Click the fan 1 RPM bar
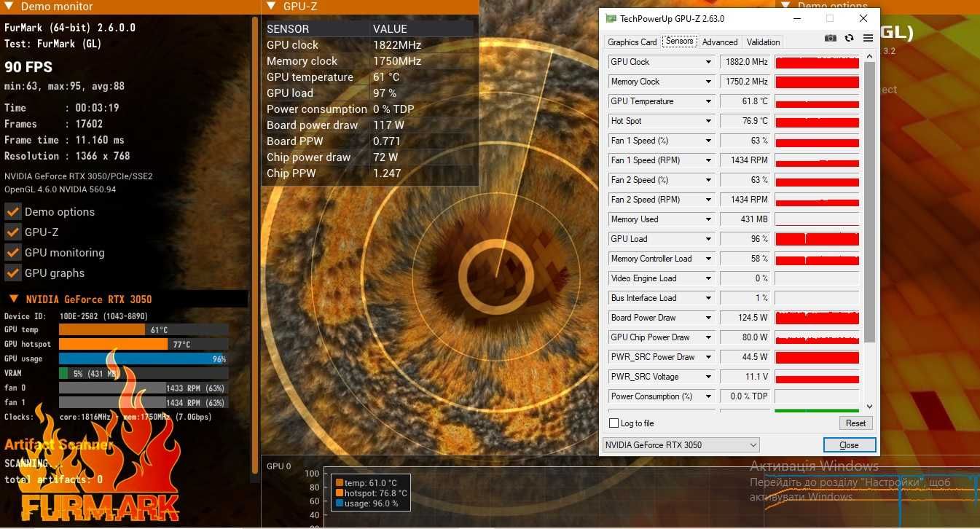The width and height of the screenshot is (980, 529). (x=143, y=402)
